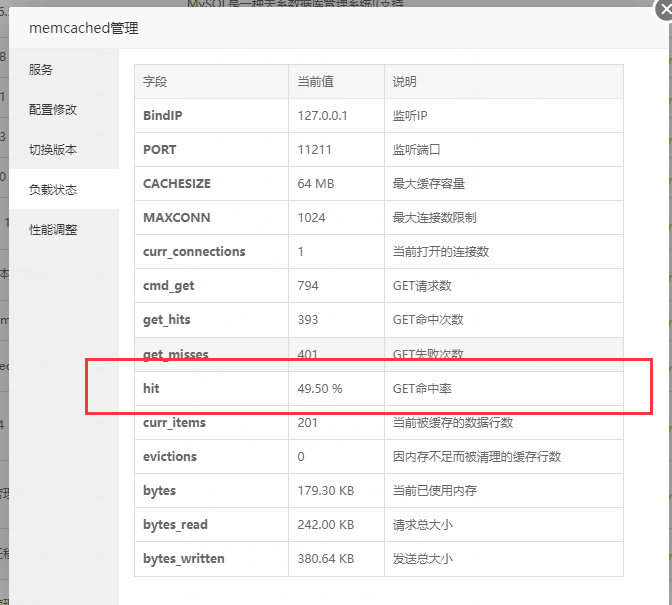Screen dimensions: 672x605
Task: Click the GET命中率 description
Action: pyautogui.click(x=422, y=389)
